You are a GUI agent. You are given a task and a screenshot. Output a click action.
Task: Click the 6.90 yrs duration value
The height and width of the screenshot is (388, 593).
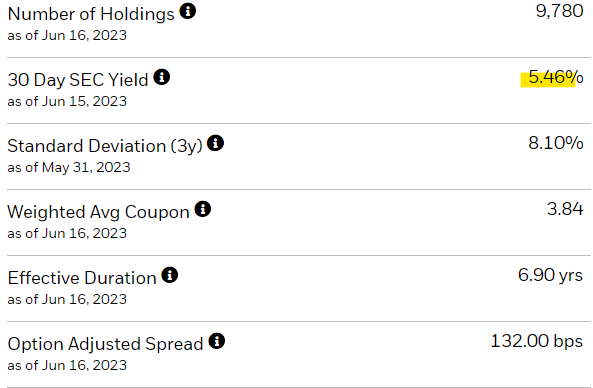(550, 275)
